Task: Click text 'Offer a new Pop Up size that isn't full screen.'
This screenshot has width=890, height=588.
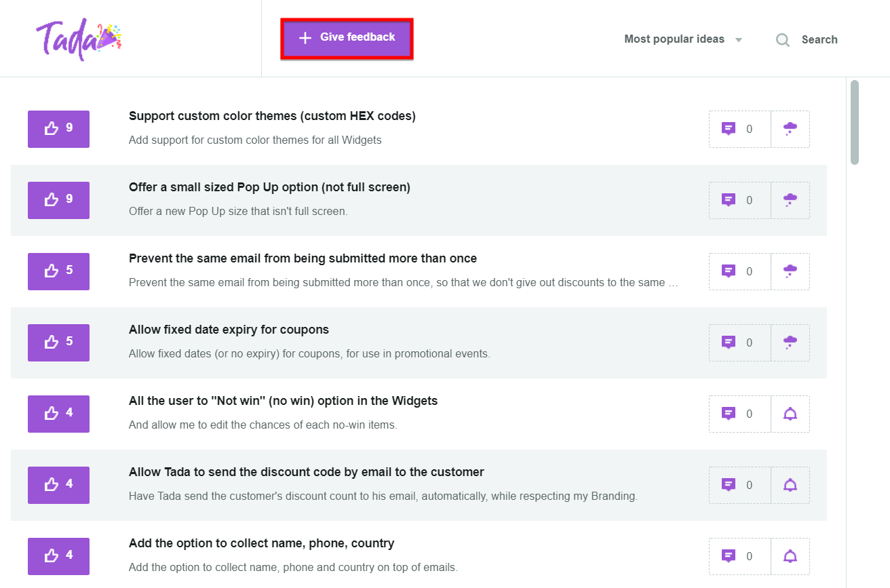Action: (x=238, y=212)
